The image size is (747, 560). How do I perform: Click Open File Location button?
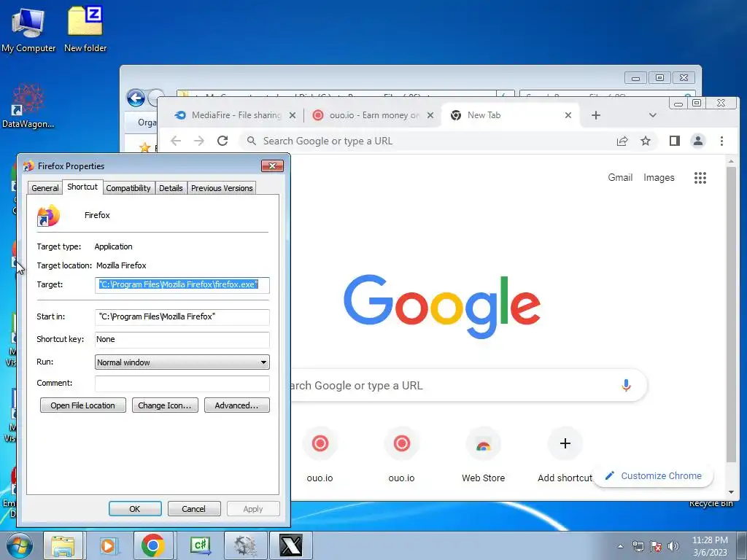83,405
